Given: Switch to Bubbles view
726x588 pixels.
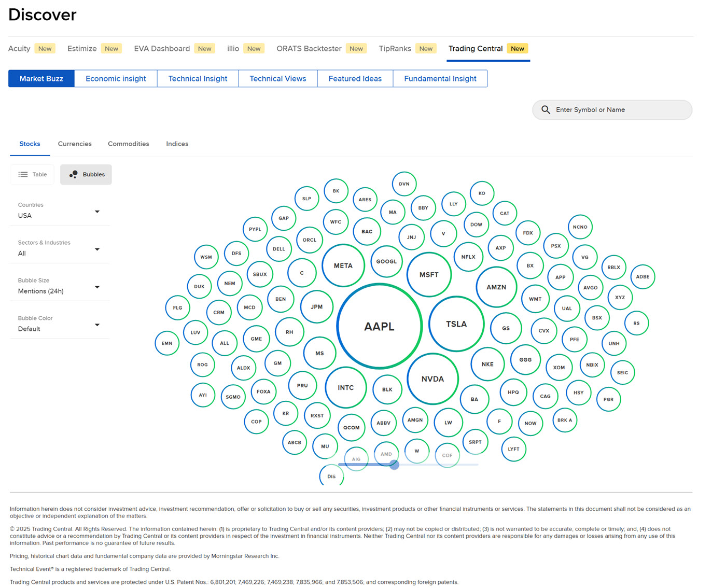Looking at the screenshot, I should (86, 175).
